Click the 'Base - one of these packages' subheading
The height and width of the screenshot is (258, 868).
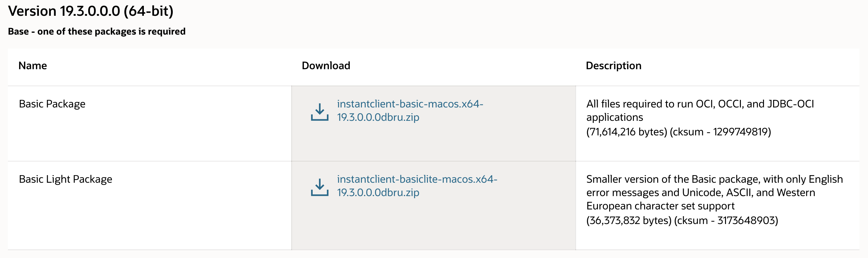pyautogui.click(x=97, y=31)
